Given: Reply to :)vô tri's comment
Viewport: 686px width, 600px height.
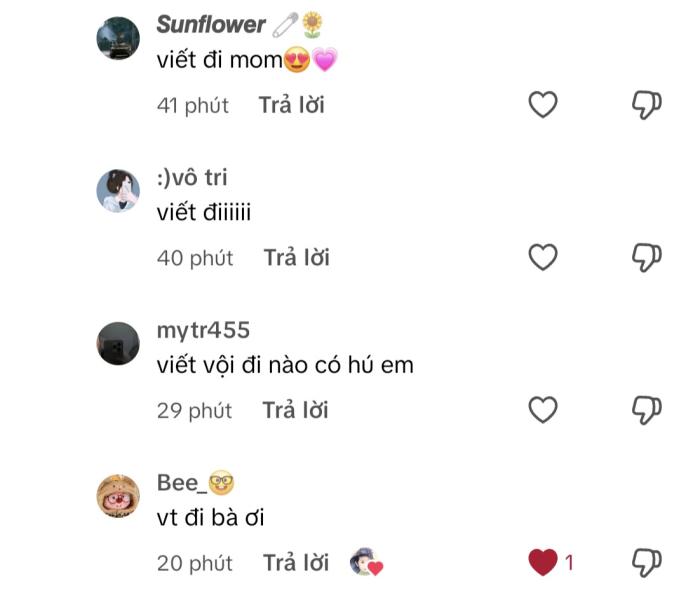Looking at the screenshot, I should [x=296, y=258].
